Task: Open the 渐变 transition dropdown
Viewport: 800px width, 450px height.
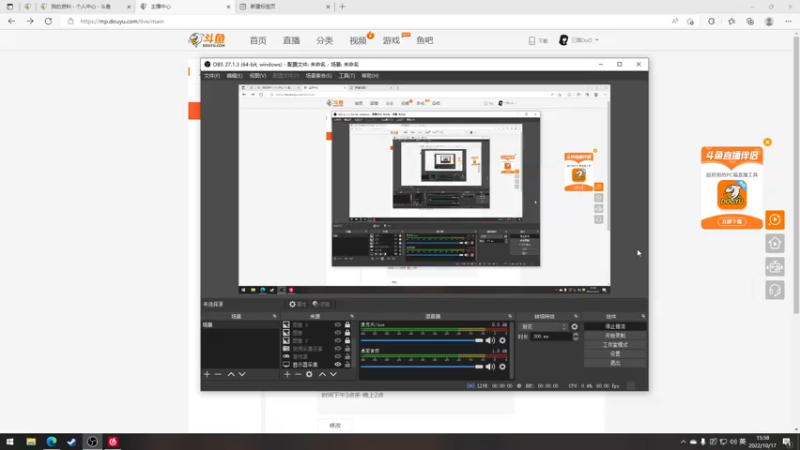Action: point(543,327)
